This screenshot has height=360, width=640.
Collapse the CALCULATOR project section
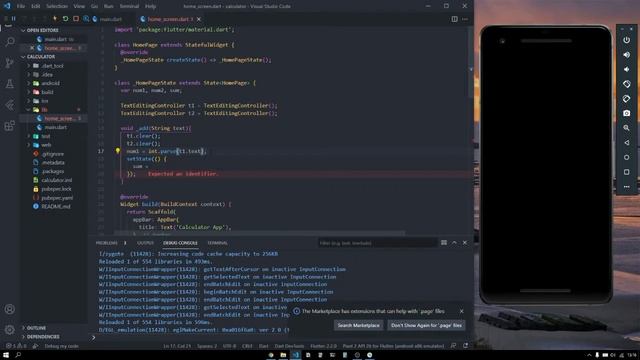(x=53, y=57)
